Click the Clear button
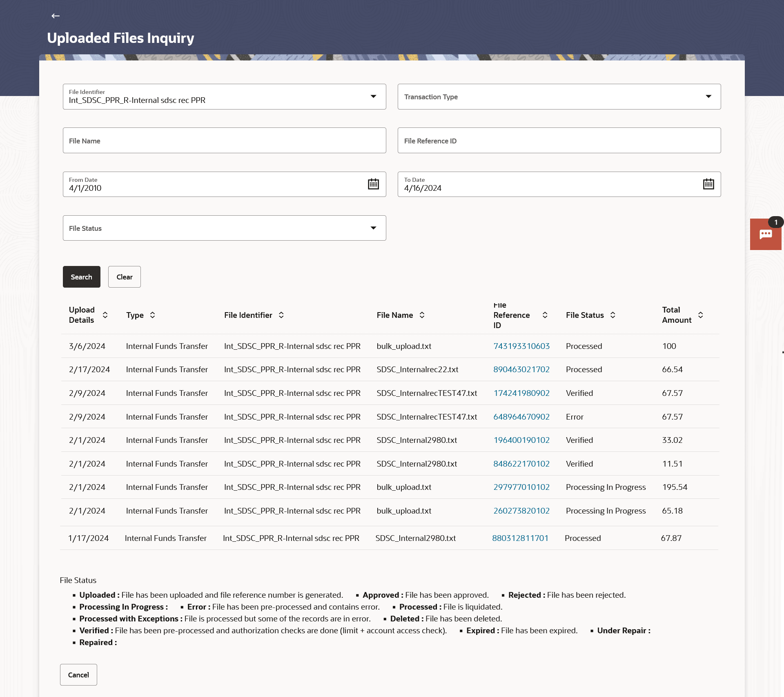784x697 pixels. point(124,277)
